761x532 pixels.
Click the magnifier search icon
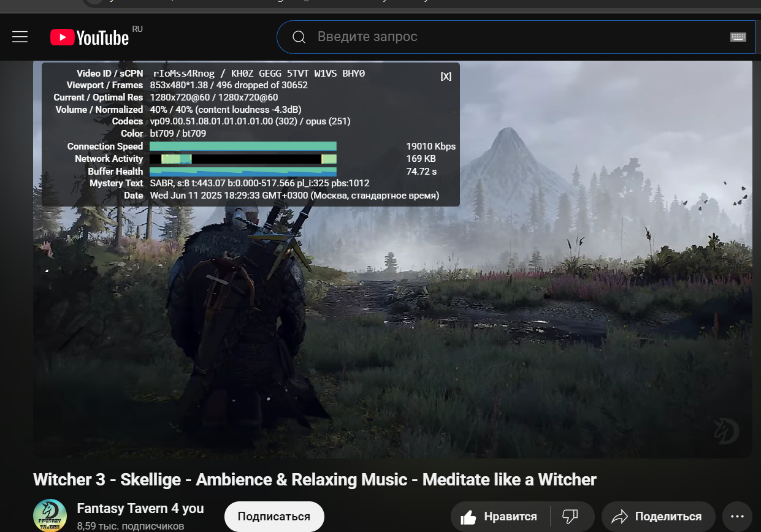[299, 37]
